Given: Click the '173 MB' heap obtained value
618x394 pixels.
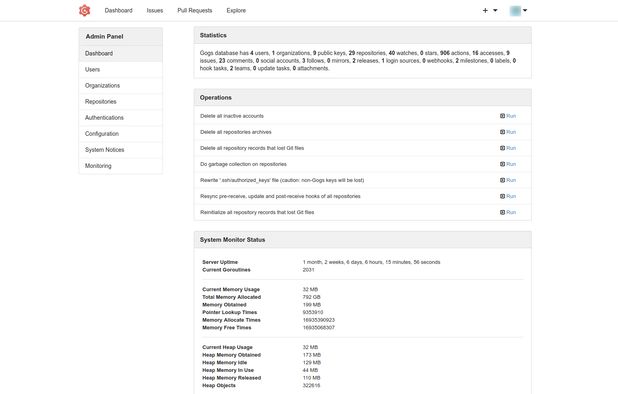Looking at the screenshot, I should point(312,355).
